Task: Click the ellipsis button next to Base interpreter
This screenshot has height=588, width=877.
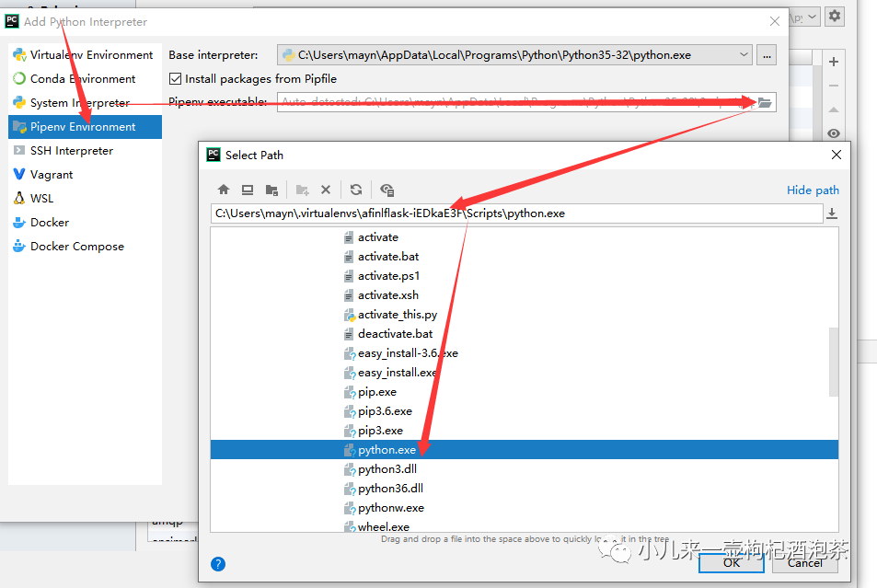Action: [x=767, y=55]
